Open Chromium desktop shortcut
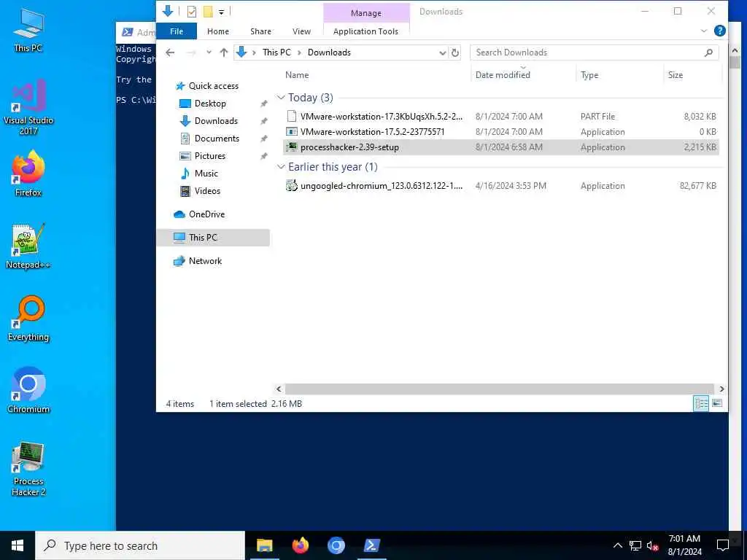747x560 pixels. [28, 390]
